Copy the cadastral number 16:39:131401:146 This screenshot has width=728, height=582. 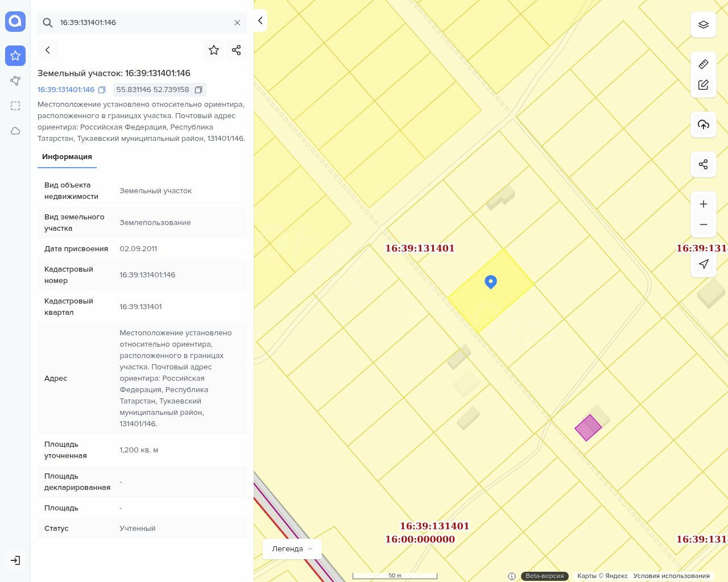pos(102,90)
